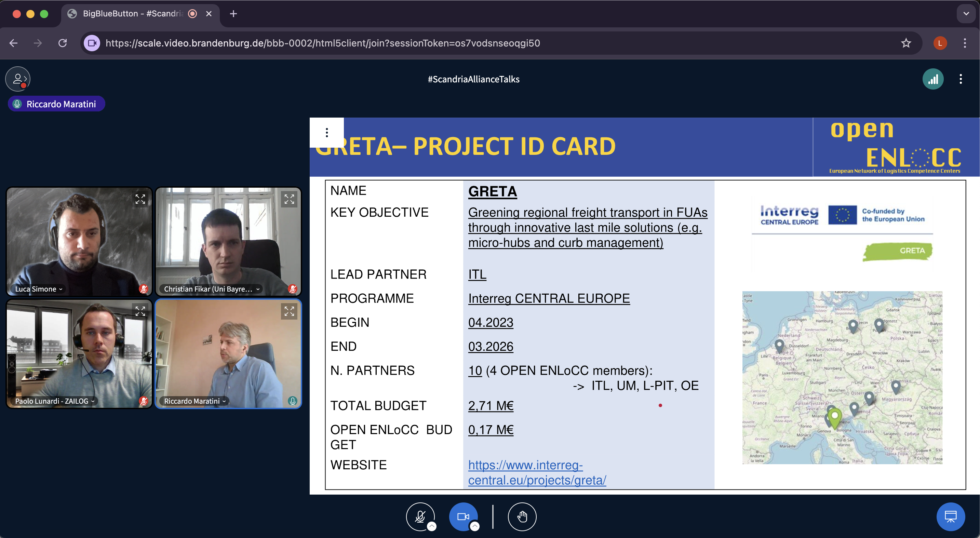Image resolution: width=980 pixels, height=538 pixels.
Task: Unmute your microphone
Action: click(x=420, y=516)
